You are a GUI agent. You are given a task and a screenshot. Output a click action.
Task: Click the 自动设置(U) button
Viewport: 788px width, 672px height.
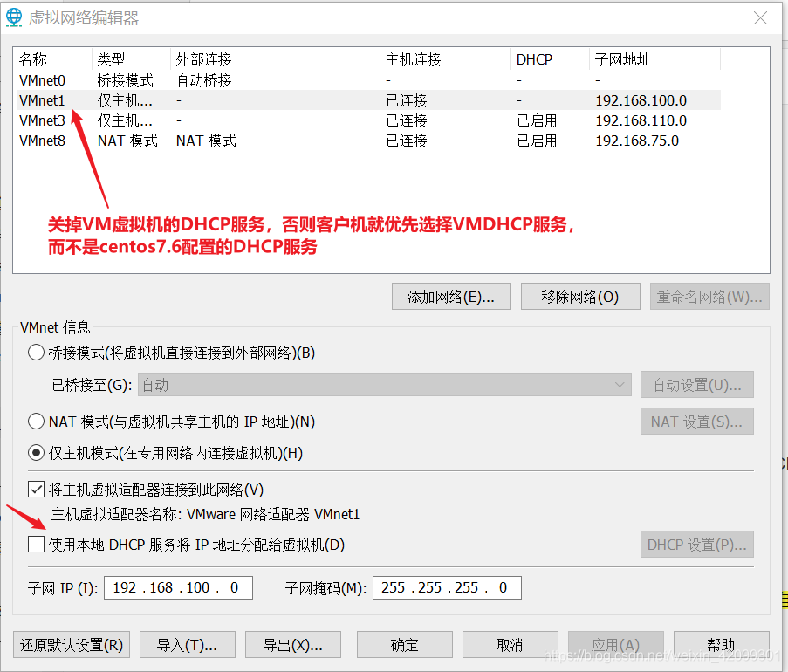pos(697,385)
